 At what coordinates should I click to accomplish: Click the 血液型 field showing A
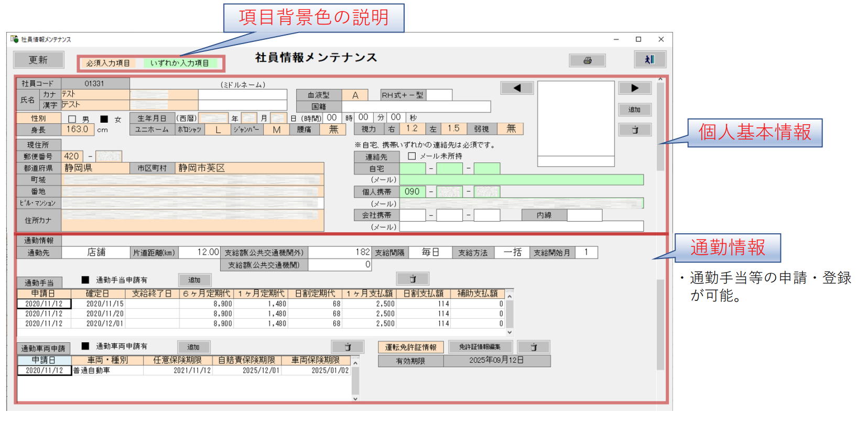coord(355,95)
